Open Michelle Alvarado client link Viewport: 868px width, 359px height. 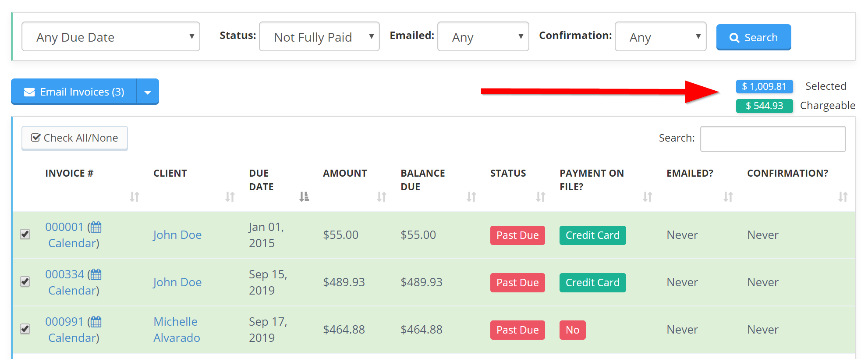(177, 330)
